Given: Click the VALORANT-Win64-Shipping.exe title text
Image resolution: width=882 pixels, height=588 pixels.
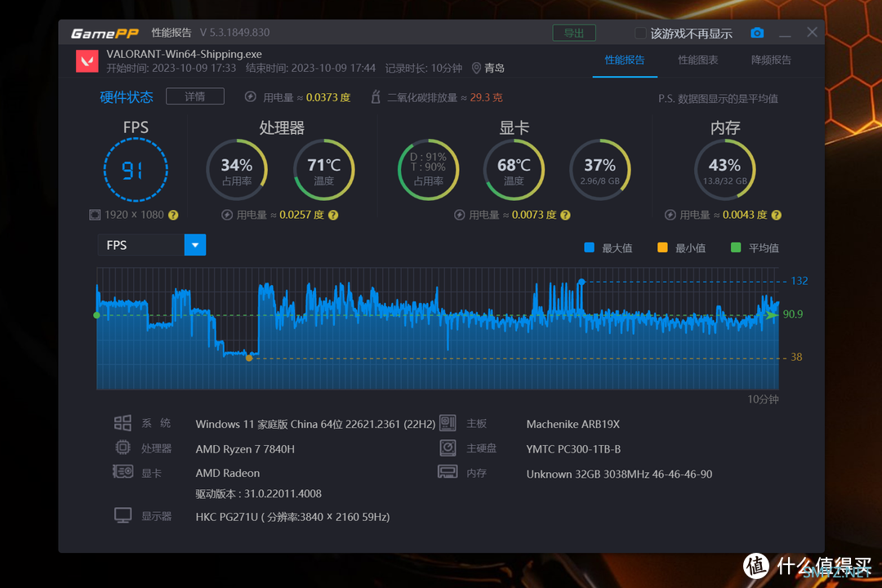Looking at the screenshot, I should coord(184,54).
